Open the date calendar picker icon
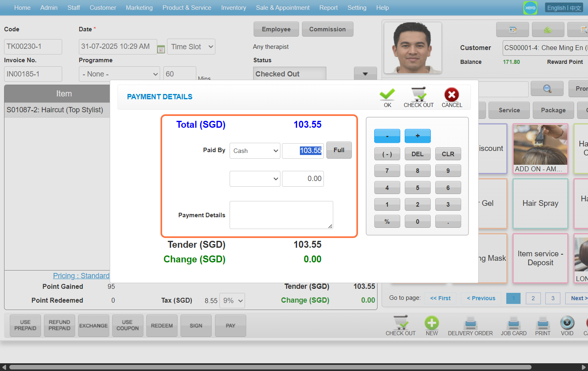The image size is (588, 371). 161,49
